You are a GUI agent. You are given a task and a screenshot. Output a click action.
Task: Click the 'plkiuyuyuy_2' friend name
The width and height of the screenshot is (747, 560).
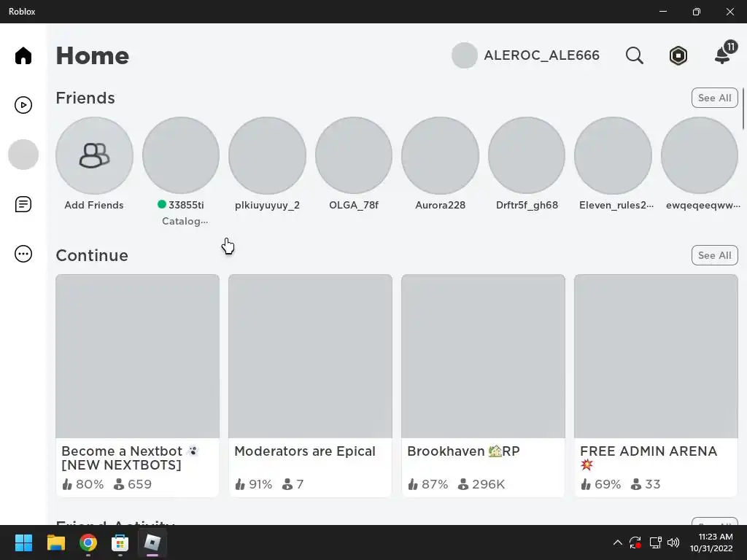267,205
